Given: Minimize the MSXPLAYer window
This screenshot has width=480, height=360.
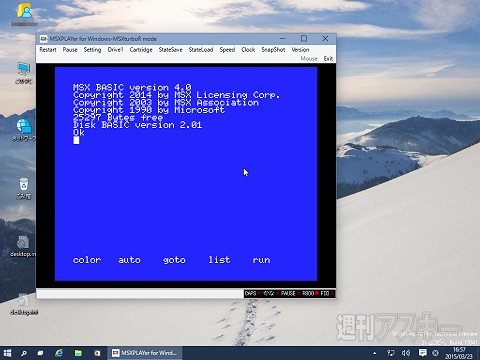Looking at the screenshot, I should (282, 39).
